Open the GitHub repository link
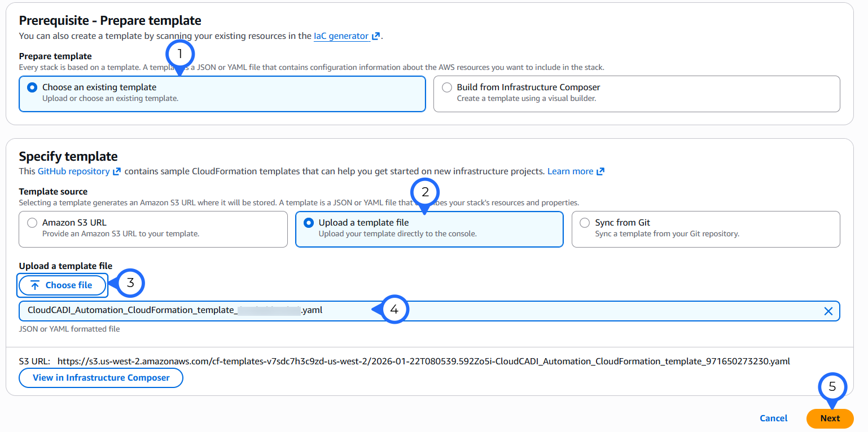The height and width of the screenshot is (432, 868). [73, 171]
